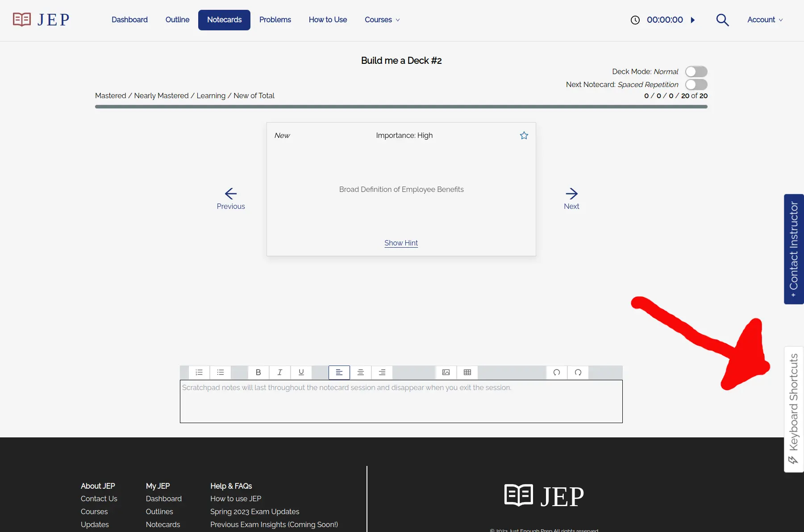Insert a table into the scratchpad
The image size is (804, 532).
[467, 372]
